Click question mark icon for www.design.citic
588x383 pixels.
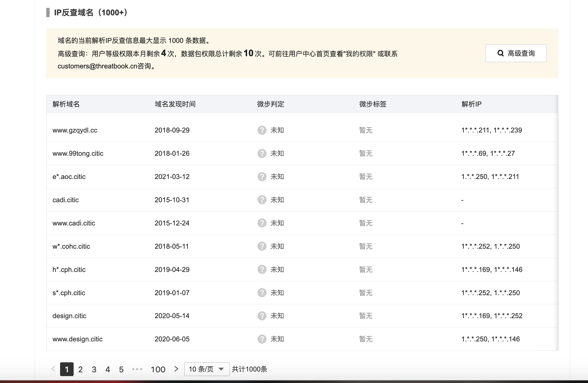click(262, 339)
